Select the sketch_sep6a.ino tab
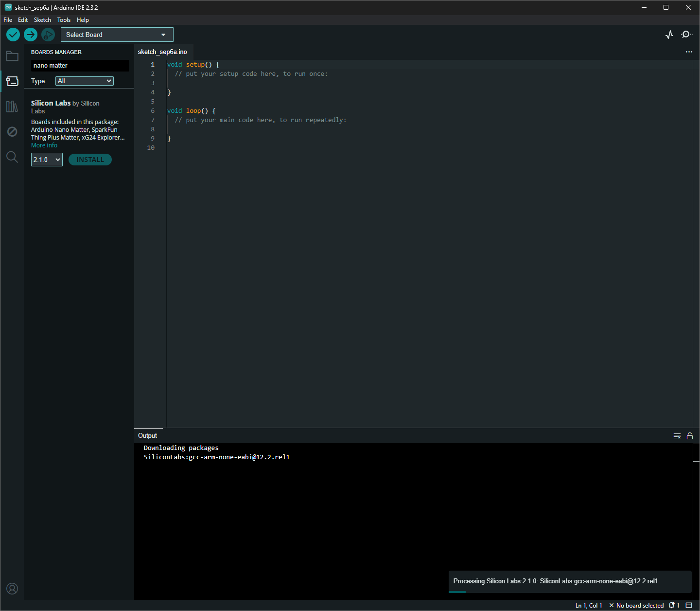 [162, 52]
